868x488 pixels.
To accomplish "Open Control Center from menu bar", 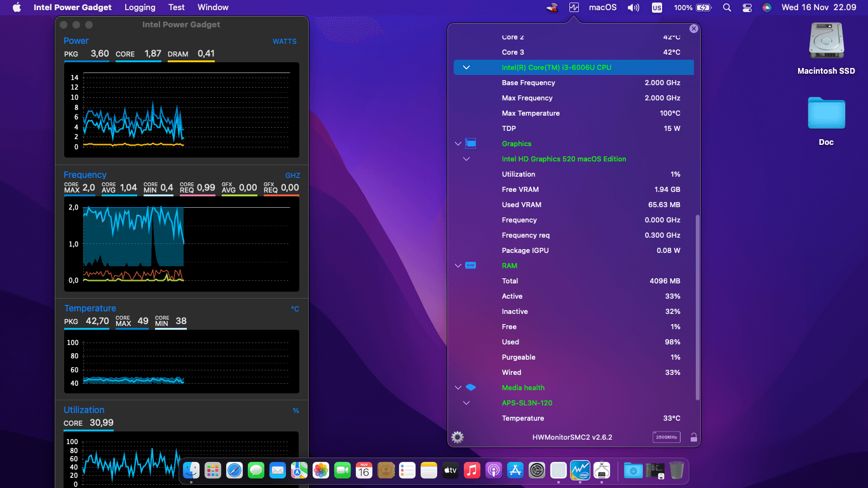I will [747, 8].
